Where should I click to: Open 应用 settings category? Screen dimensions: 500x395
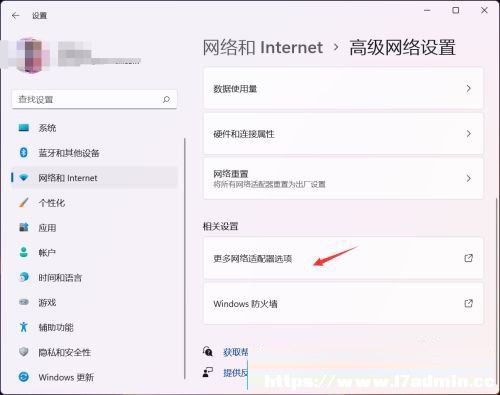(x=95, y=228)
